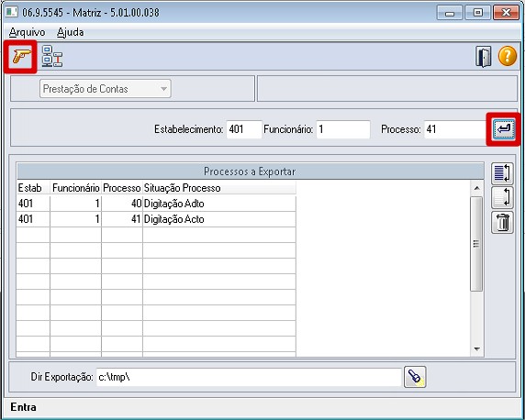Click the vertical scrollbar thumb of the grid
525x420 pixels.
click(x=476, y=244)
